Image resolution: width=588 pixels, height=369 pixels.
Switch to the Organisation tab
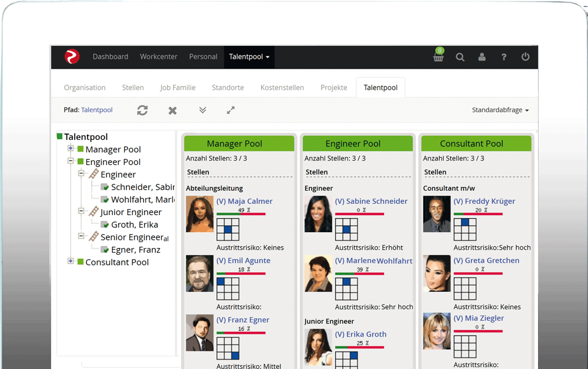click(85, 88)
